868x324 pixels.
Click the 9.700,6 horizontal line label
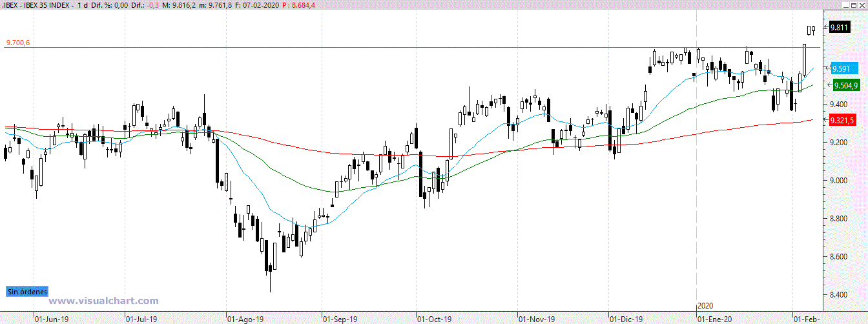[18, 43]
